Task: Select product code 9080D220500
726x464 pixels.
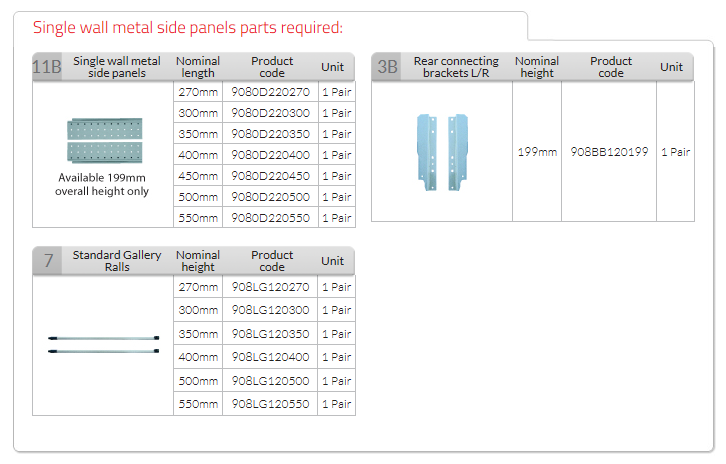Action: pos(271,197)
